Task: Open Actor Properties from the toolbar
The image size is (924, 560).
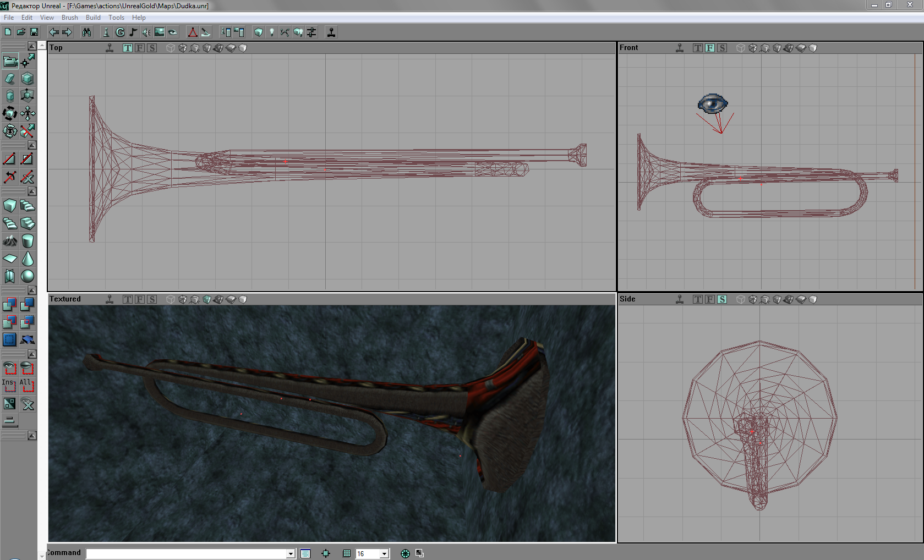Action: [226, 32]
